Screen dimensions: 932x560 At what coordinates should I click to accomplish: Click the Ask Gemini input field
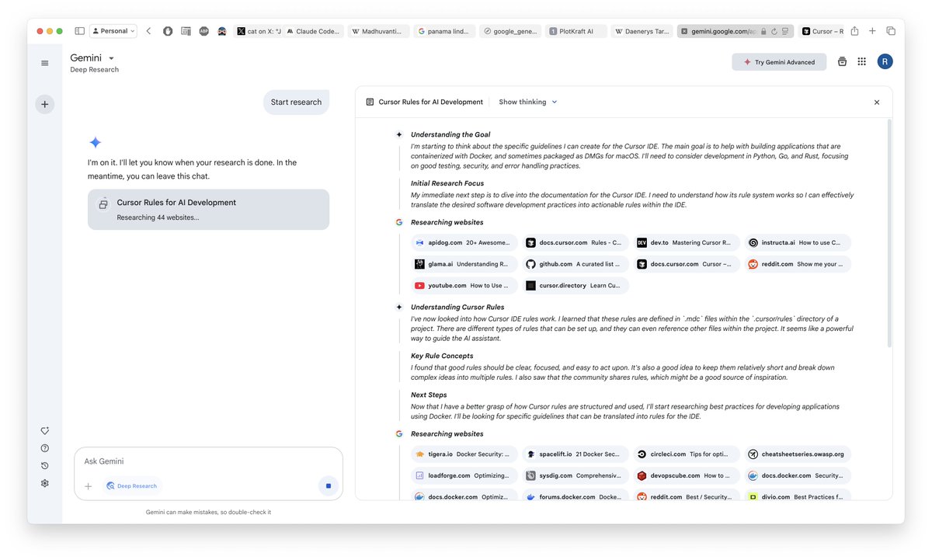208,461
